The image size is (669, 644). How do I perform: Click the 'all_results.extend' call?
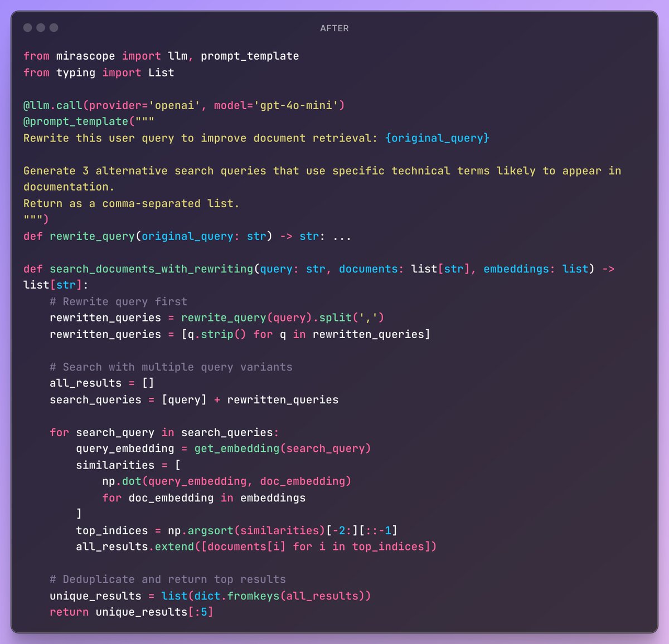tap(135, 547)
